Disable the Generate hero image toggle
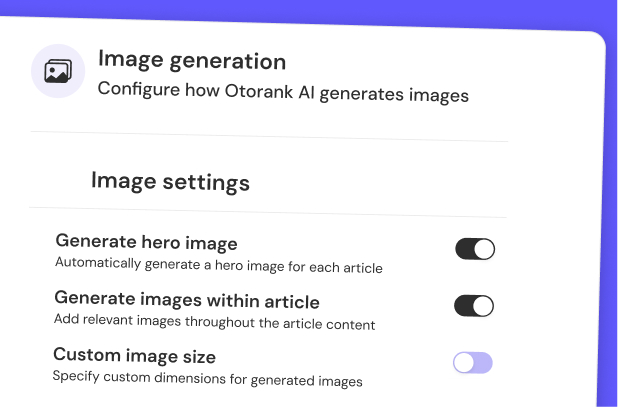The width and height of the screenshot is (618, 407). (x=475, y=249)
